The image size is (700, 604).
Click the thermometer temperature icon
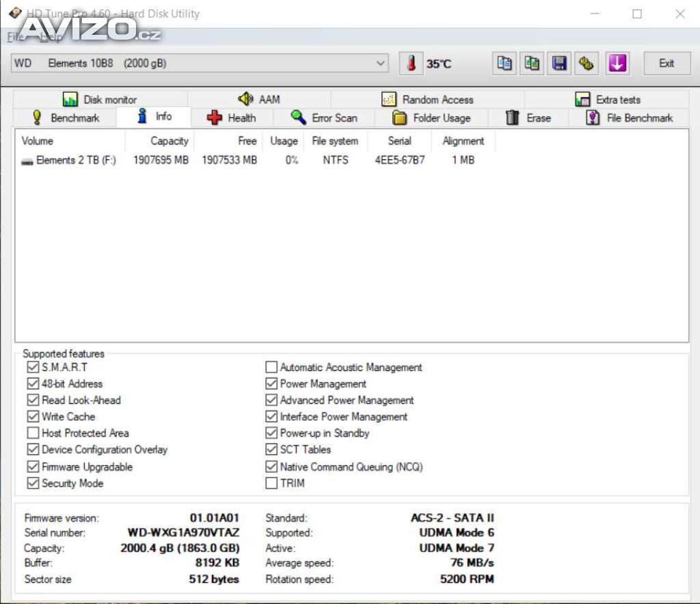[x=411, y=64]
